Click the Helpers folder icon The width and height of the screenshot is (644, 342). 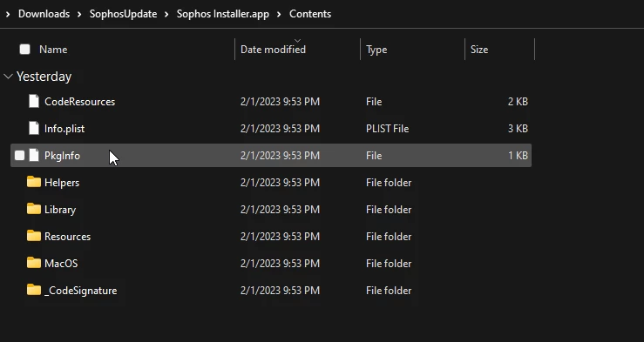[x=34, y=182]
